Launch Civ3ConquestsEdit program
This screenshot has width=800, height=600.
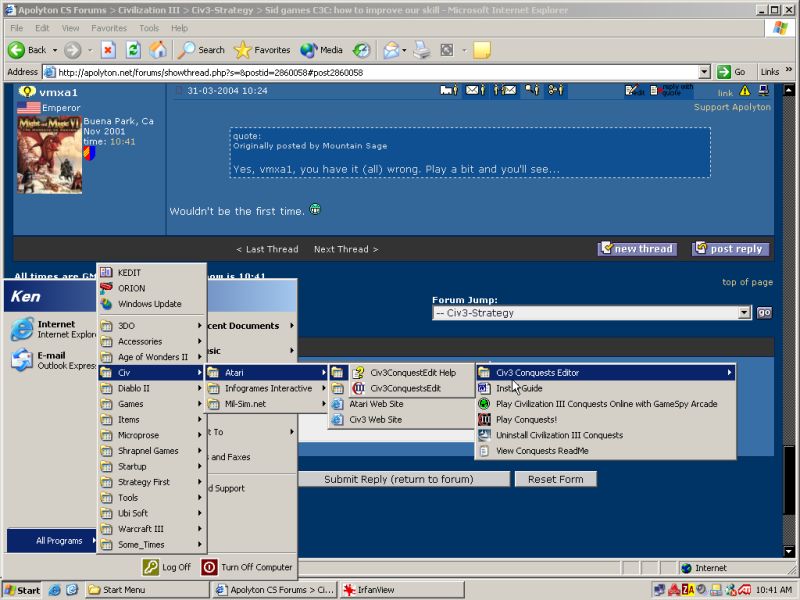point(412,388)
